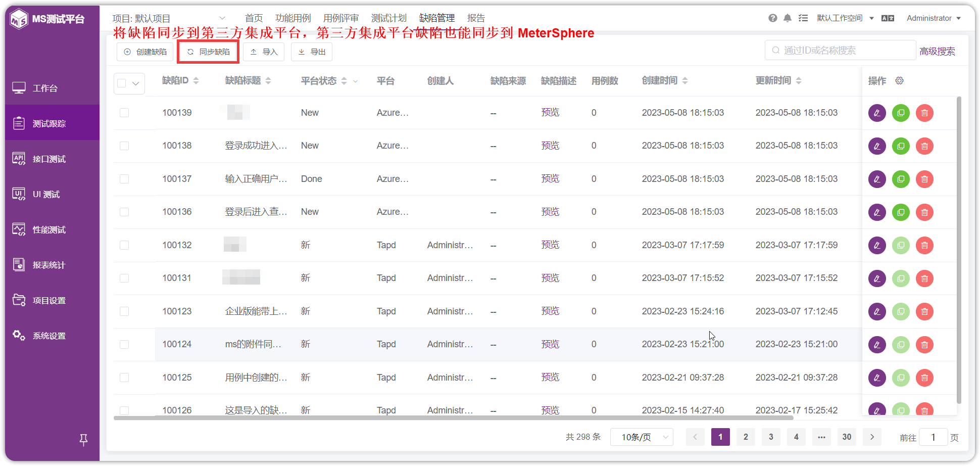The width and height of the screenshot is (980, 466).
Task: Check the row for defect 100139
Action: point(124,113)
